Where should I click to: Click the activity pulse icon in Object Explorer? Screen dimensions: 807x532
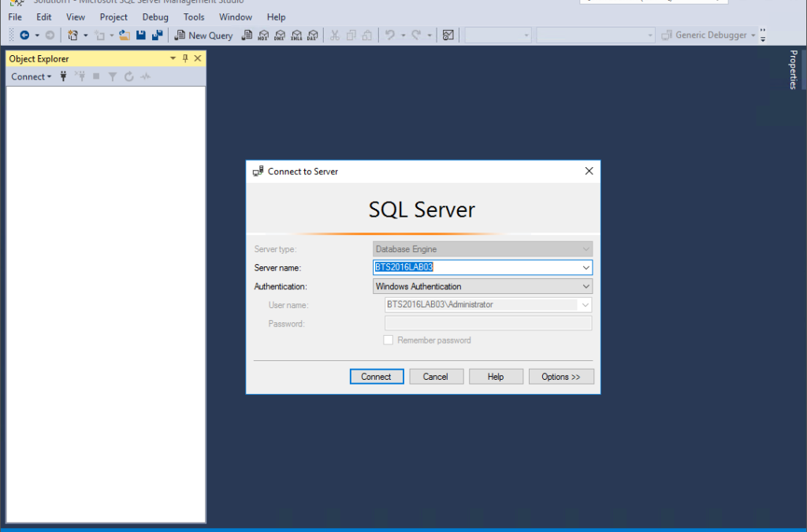click(x=146, y=76)
